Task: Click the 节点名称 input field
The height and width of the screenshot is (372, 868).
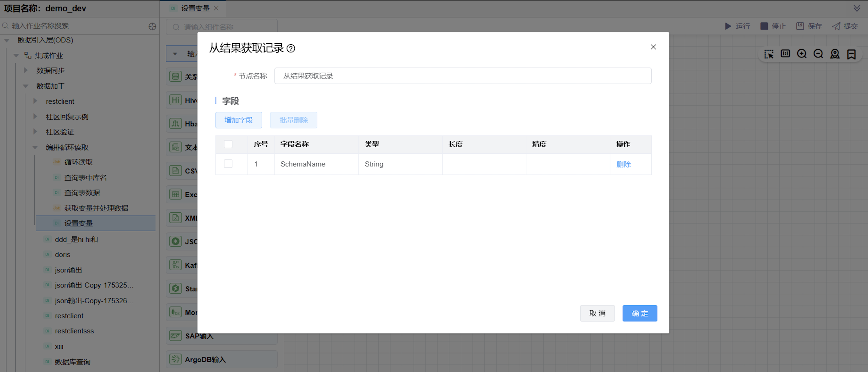Action: tap(462, 76)
